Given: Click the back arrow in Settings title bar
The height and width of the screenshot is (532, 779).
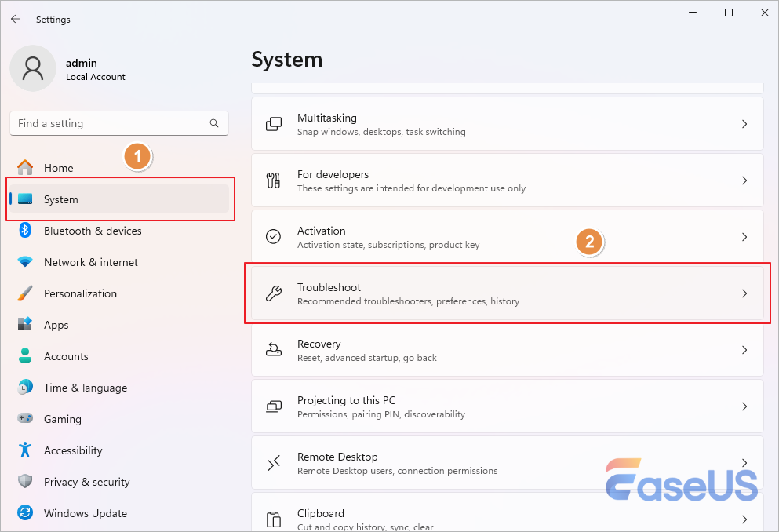Looking at the screenshot, I should pos(16,19).
